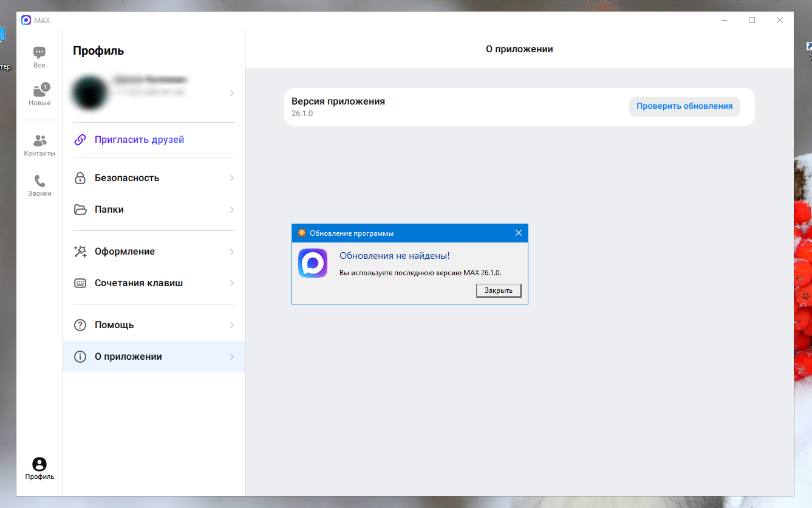Click the Закрыть button in update dialog
Viewport: 812px width, 508px height.
coord(499,290)
